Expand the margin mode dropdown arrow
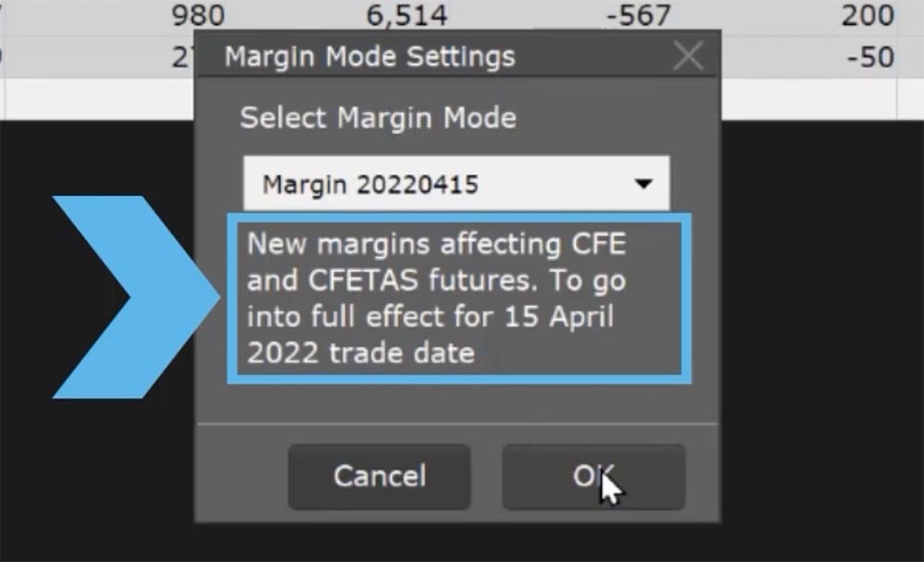The image size is (924, 562). [643, 184]
